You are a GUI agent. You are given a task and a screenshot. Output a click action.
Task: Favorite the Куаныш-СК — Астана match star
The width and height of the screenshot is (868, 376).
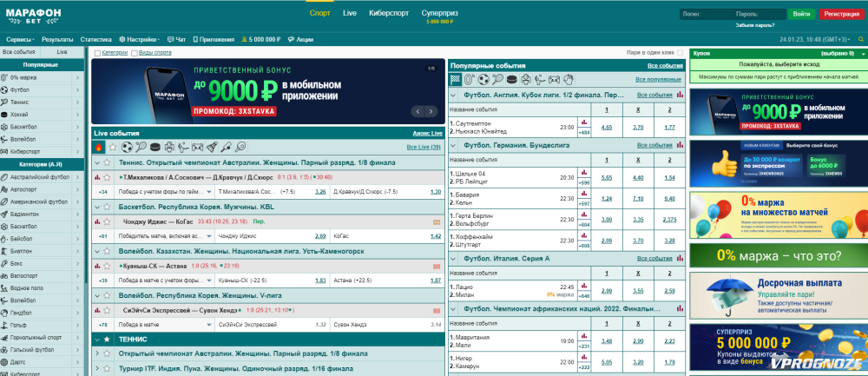(x=106, y=266)
